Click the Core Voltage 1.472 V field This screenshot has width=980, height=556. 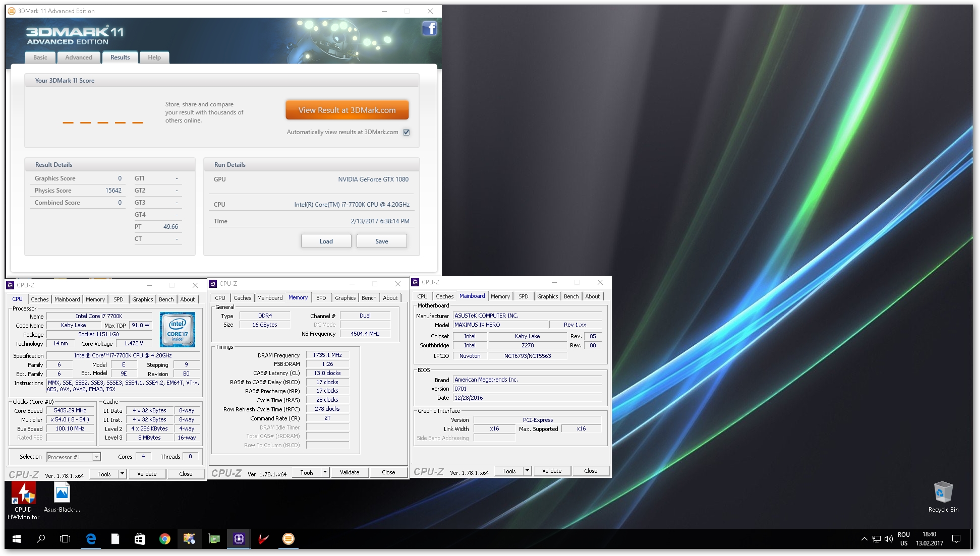tap(134, 344)
